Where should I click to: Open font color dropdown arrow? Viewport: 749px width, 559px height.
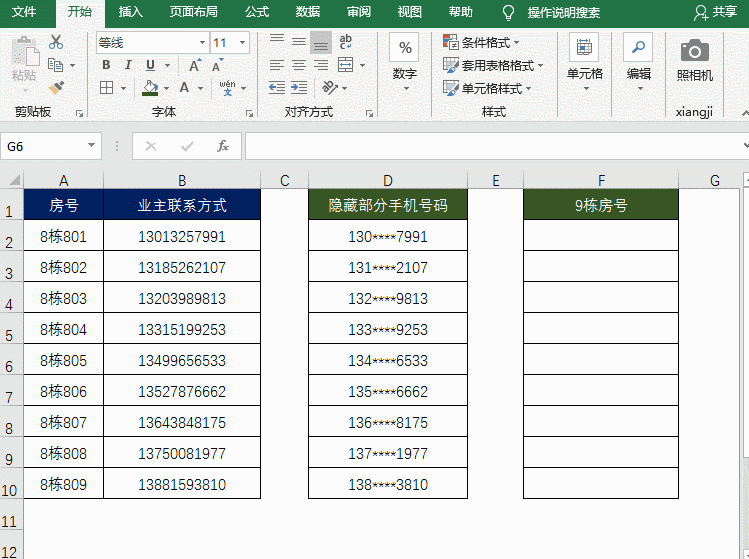[x=201, y=88]
